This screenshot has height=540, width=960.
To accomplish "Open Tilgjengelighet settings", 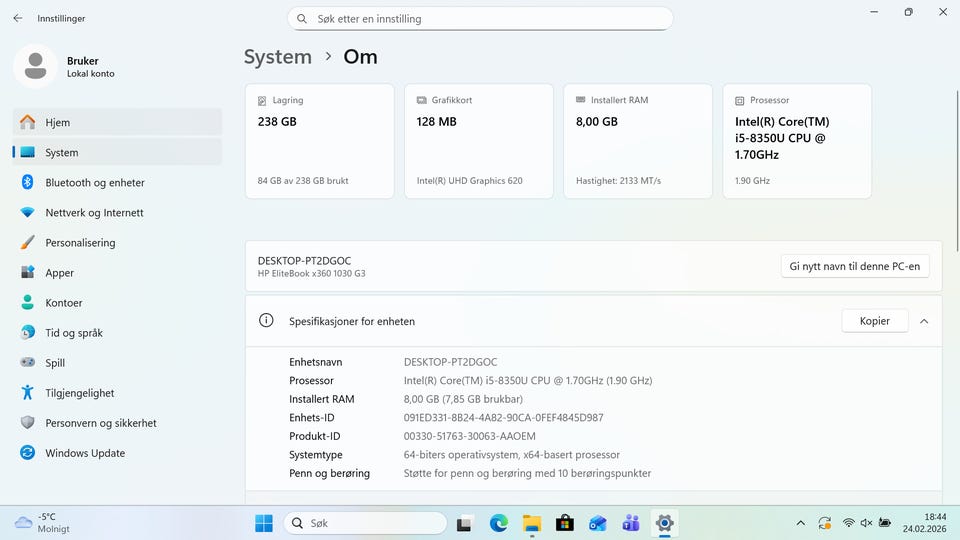I will [x=80, y=393].
